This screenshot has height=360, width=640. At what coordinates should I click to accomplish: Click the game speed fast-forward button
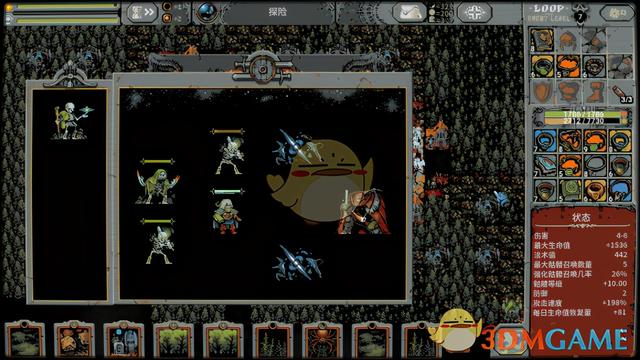(x=142, y=12)
